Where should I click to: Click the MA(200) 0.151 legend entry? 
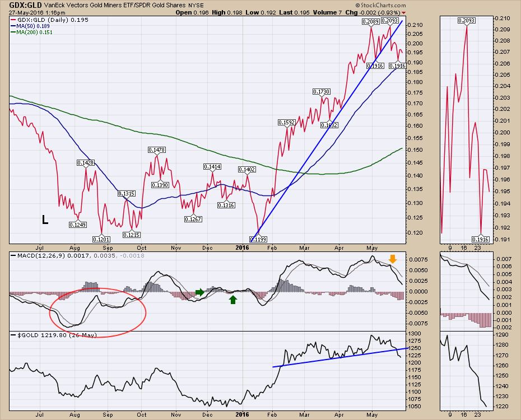[31, 32]
